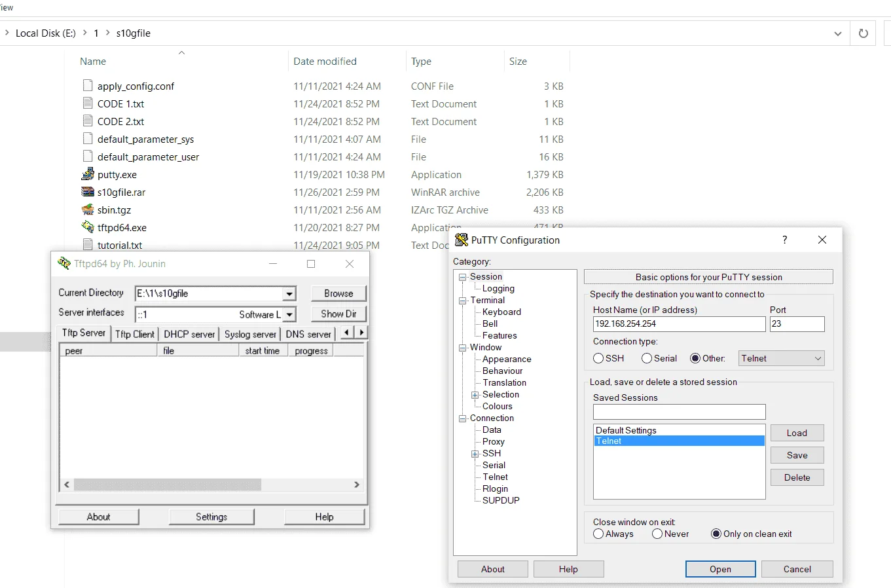
Task: Click the CODE 2.txt document icon
Action: click(88, 120)
